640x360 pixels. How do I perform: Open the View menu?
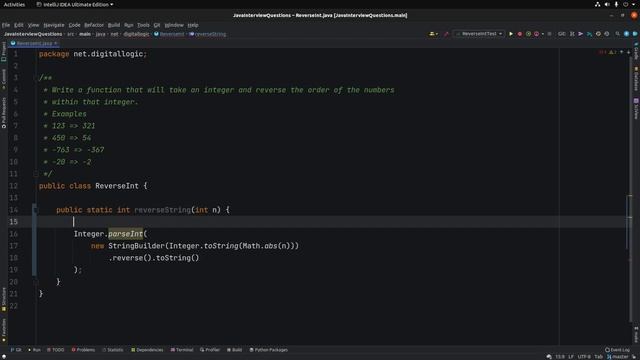(33, 25)
